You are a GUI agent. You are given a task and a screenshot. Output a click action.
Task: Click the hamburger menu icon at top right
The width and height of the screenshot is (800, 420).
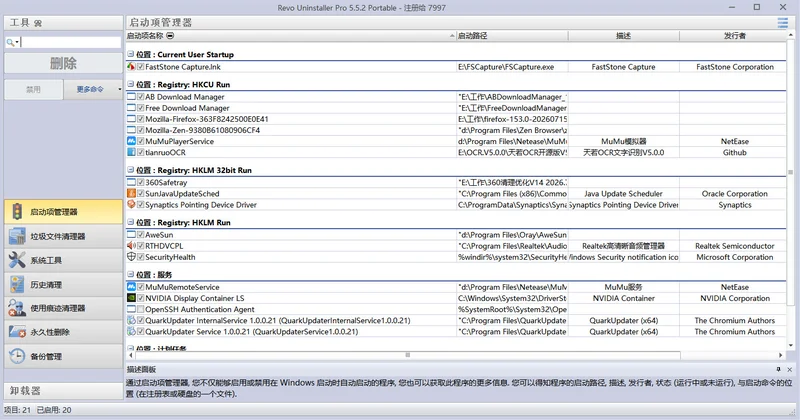[782, 22]
